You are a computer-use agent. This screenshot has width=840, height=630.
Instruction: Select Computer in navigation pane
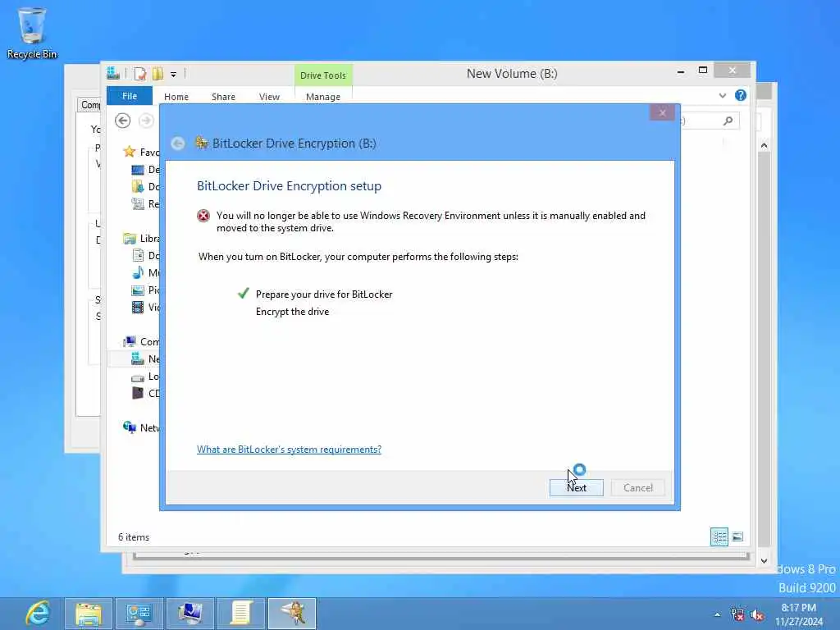point(141,342)
